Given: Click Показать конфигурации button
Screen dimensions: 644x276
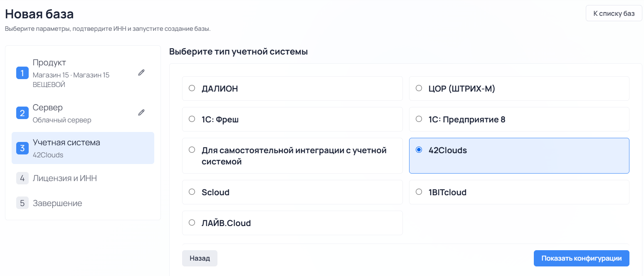Looking at the screenshot, I should point(581,258).
